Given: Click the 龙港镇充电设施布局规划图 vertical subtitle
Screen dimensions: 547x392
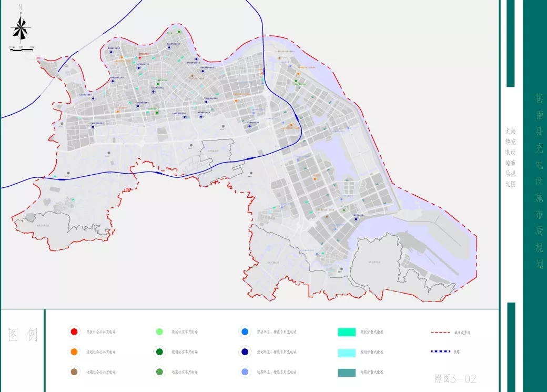Looking at the screenshot, I should click(510, 157).
